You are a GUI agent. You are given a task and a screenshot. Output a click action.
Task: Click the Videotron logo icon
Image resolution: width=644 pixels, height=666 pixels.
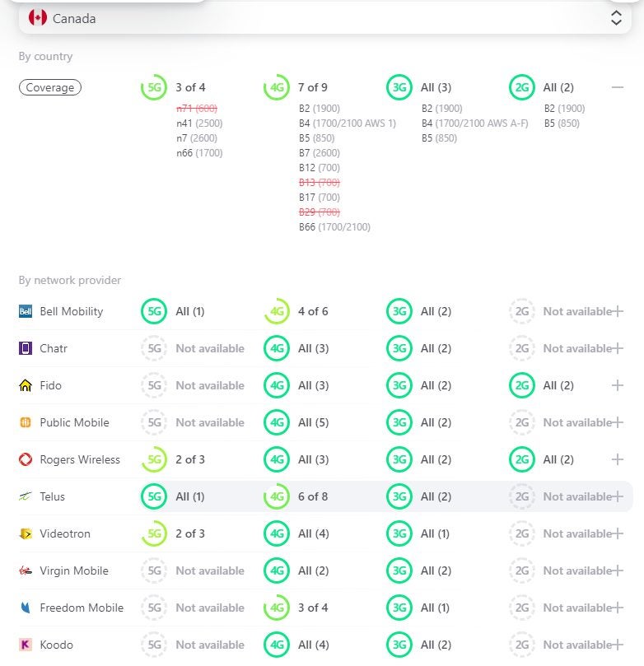(26, 533)
